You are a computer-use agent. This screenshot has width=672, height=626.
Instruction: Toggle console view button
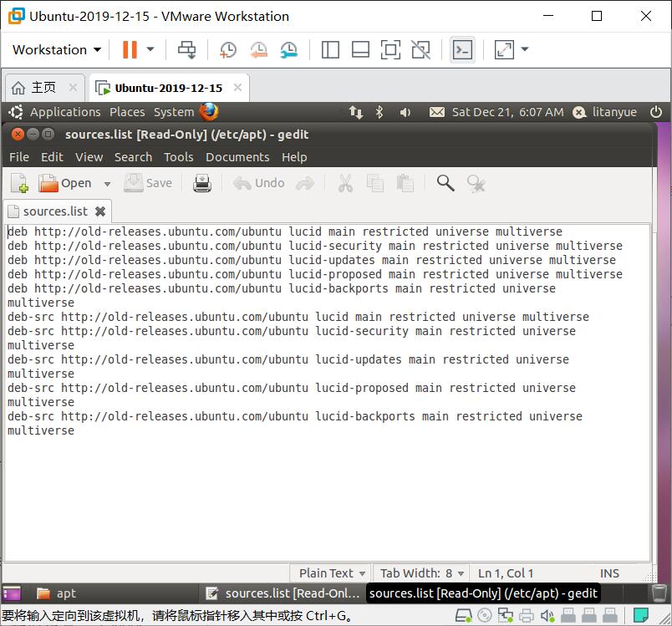[462, 49]
